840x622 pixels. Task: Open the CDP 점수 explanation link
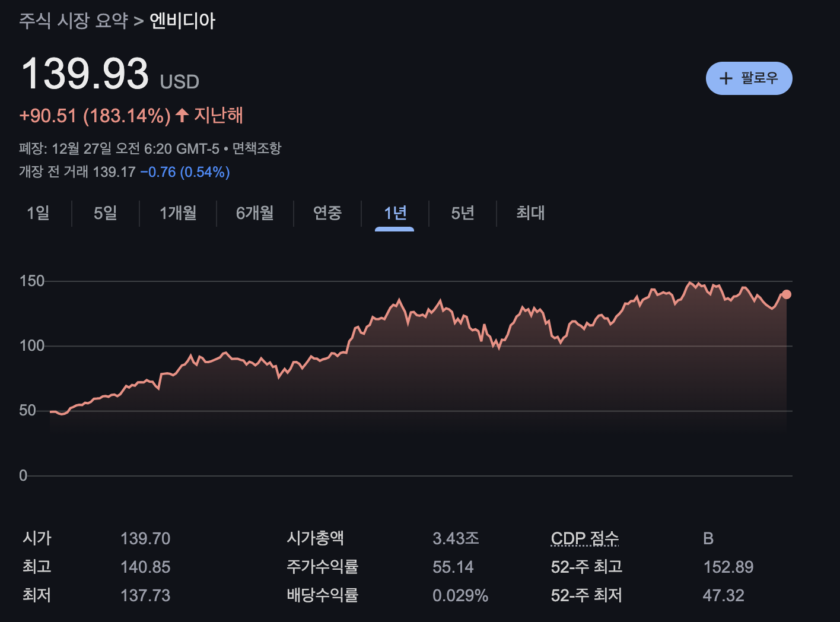coord(586,538)
